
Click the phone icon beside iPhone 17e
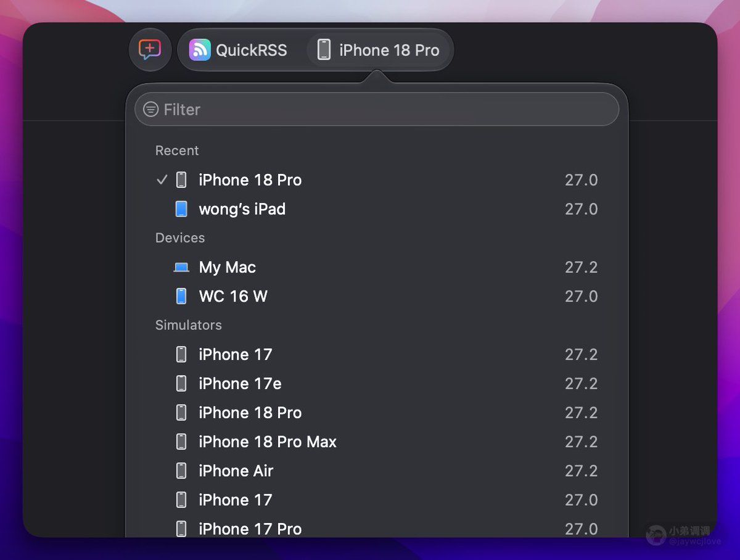tap(181, 384)
